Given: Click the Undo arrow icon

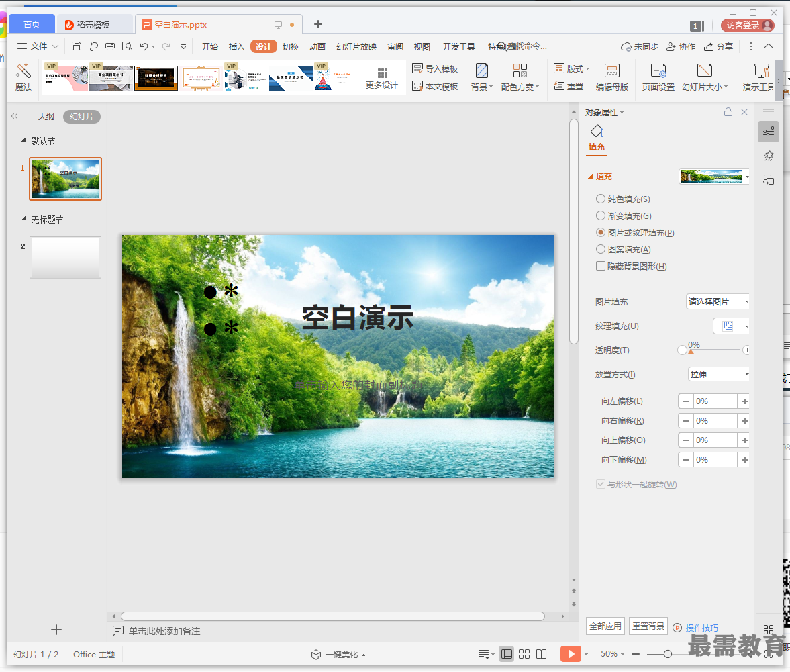Looking at the screenshot, I should point(144,46).
